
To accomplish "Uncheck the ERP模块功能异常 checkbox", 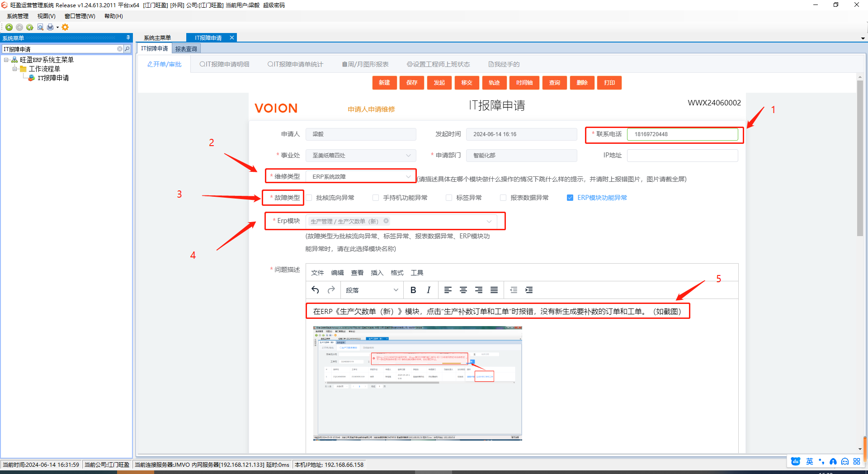I will tap(570, 198).
